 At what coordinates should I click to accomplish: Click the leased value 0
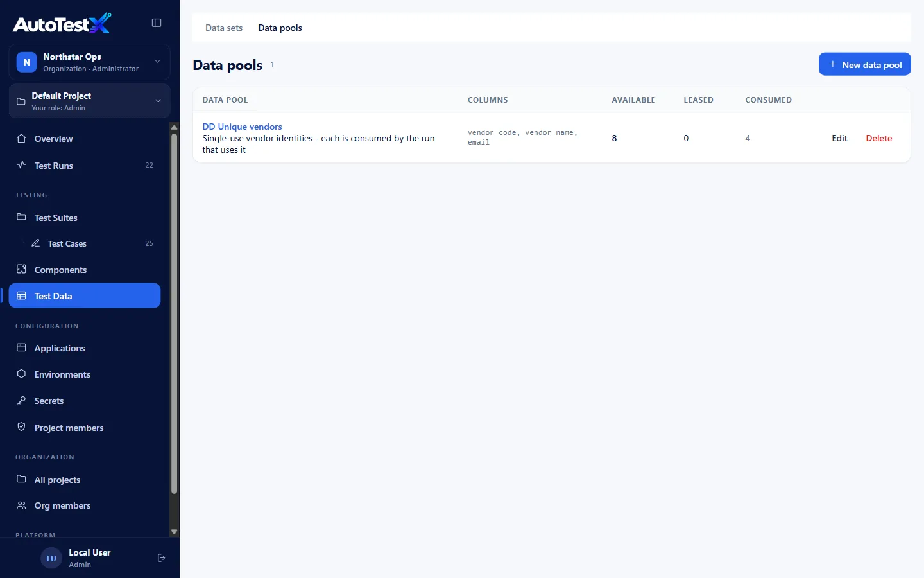[686, 138]
